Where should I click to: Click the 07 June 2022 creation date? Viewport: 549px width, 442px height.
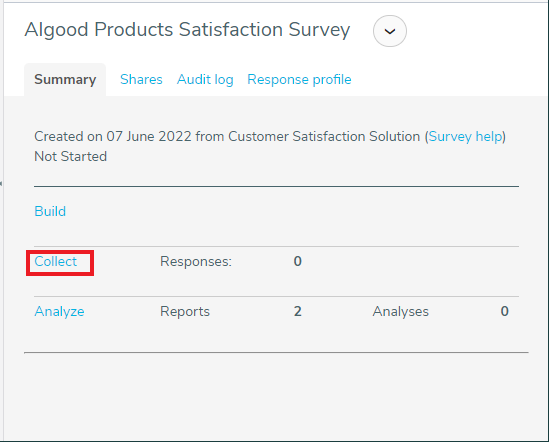pos(149,137)
